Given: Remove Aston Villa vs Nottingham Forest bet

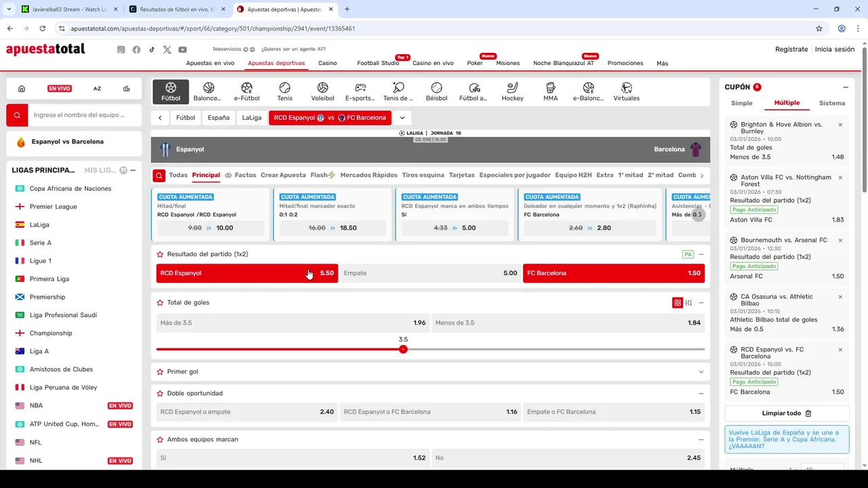Looking at the screenshot, I should coord(840,178).
